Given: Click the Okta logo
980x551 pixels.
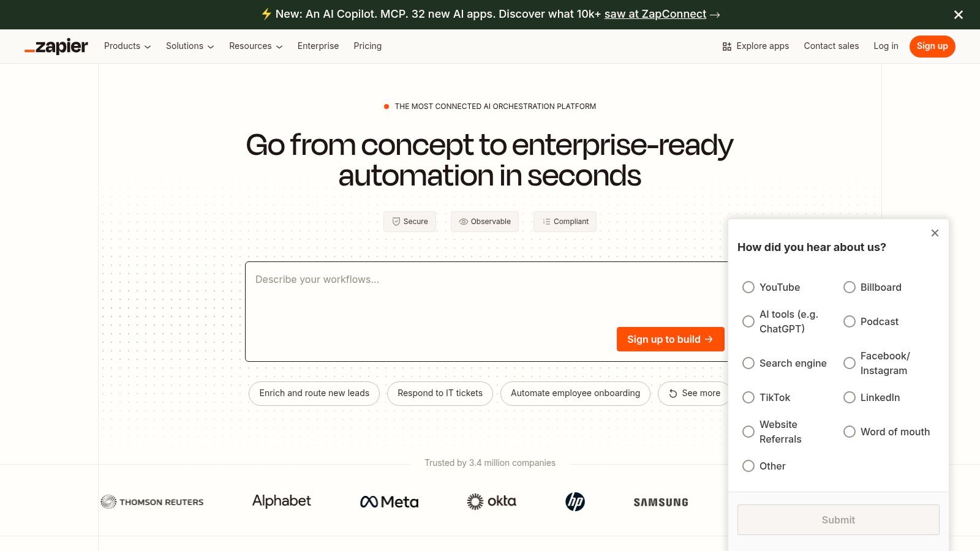Looking at the screenshot, I should (x=492, y=501).
